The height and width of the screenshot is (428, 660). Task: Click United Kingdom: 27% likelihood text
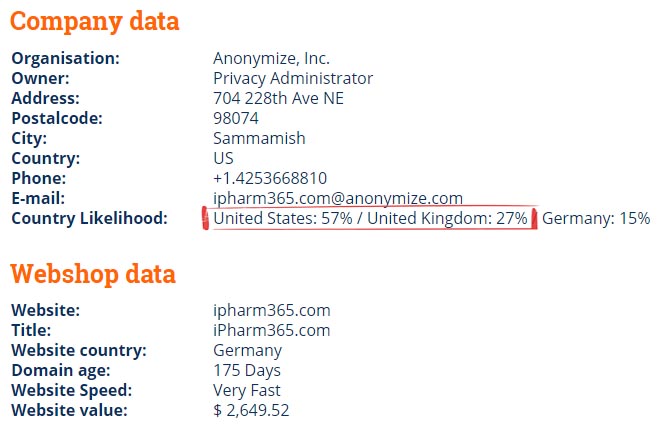click(447, 218)
